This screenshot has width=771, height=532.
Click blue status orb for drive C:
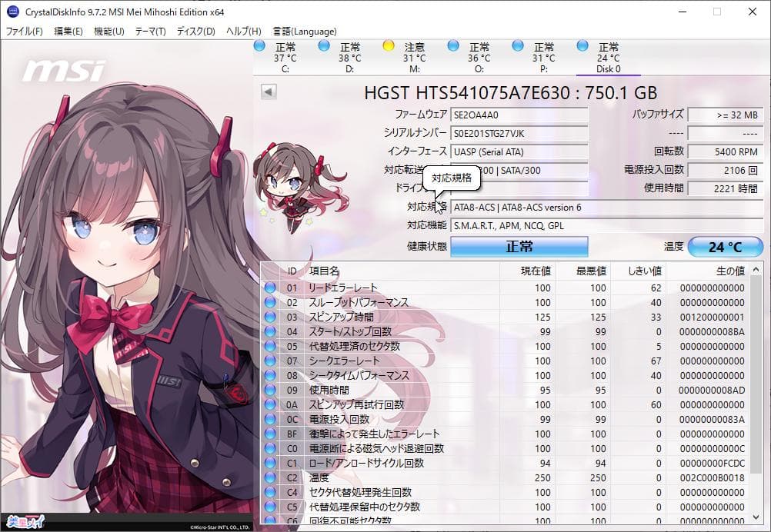(259, 45)
